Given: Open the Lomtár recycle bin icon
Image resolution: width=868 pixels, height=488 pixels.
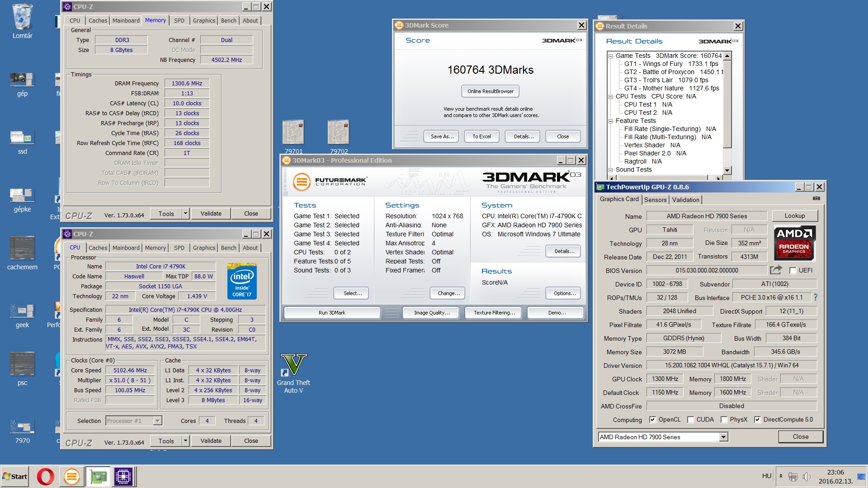Looking at the screenshot, I should tap(22, 21).
